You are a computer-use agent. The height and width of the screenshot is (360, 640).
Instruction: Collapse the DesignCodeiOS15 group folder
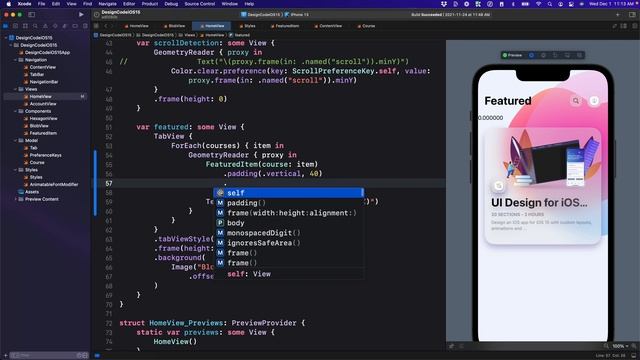pyautogui.click(x=11, y=45)
